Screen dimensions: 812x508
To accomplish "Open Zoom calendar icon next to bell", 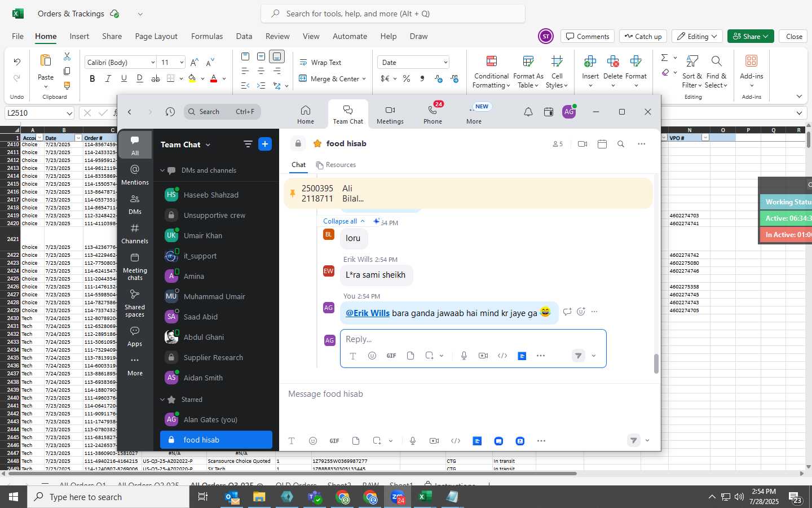I will coord(548,112).
